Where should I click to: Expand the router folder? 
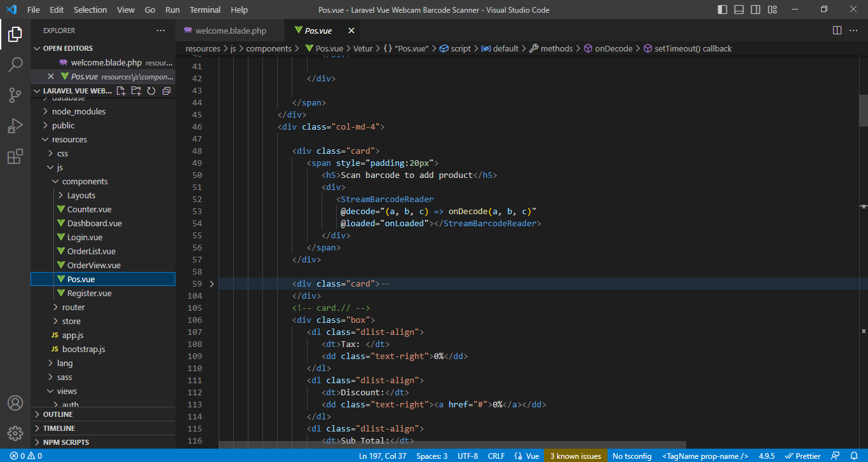(x=103, y=307)
